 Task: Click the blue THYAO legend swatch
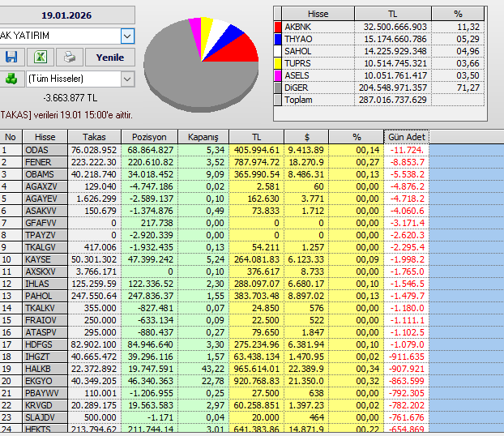coord(278,39)
